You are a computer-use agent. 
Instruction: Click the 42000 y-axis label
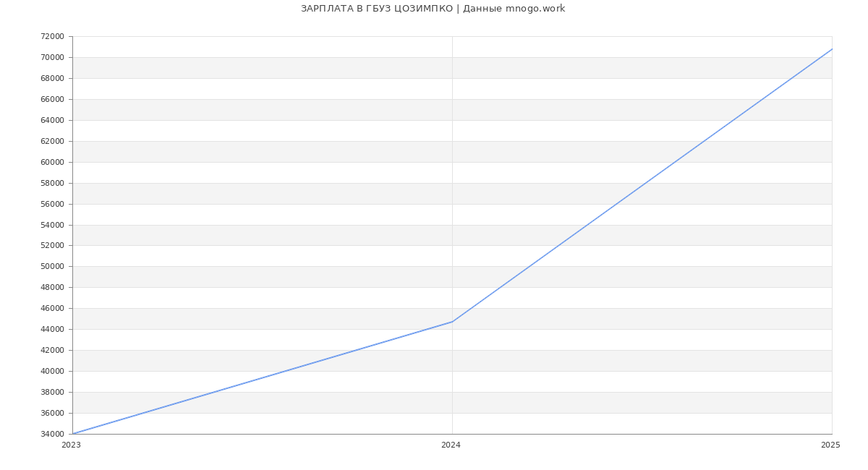coord(53,351)
